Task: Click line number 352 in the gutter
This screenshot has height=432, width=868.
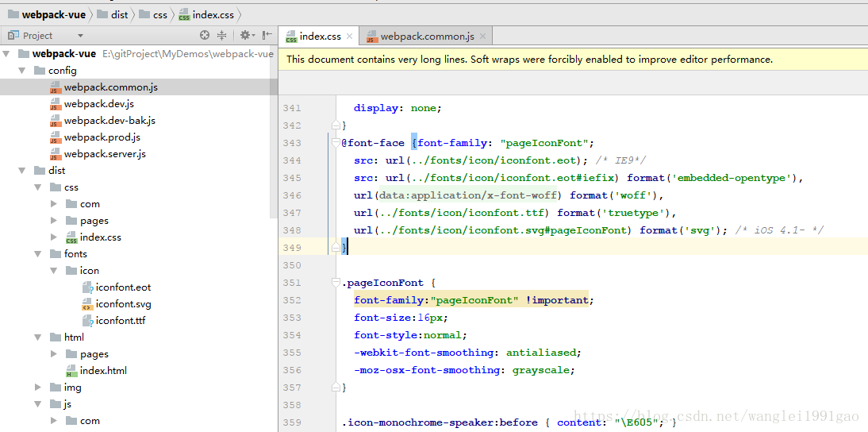Action: (x=291, y=299)
